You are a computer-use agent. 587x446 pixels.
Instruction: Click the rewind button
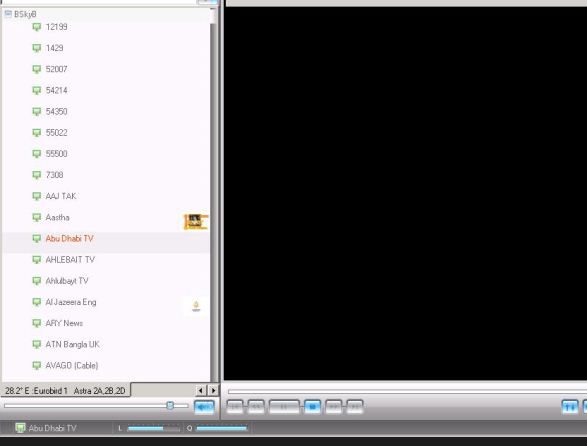pyautogui.click(x=256, y=407)
